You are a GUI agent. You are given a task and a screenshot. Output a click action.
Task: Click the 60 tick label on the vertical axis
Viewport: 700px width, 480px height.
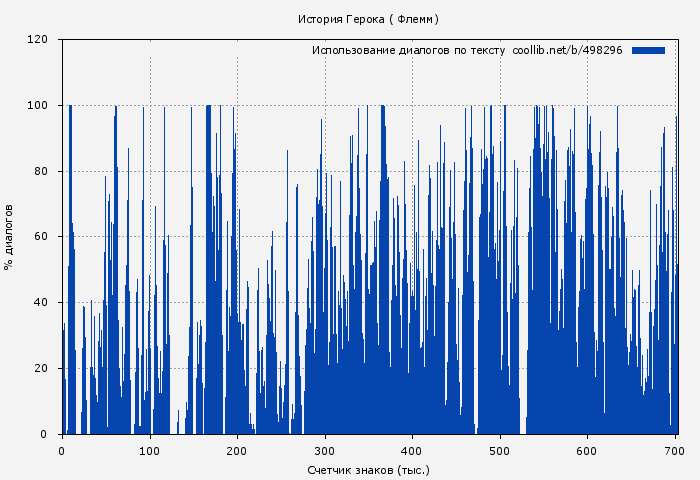pos(41,237)
